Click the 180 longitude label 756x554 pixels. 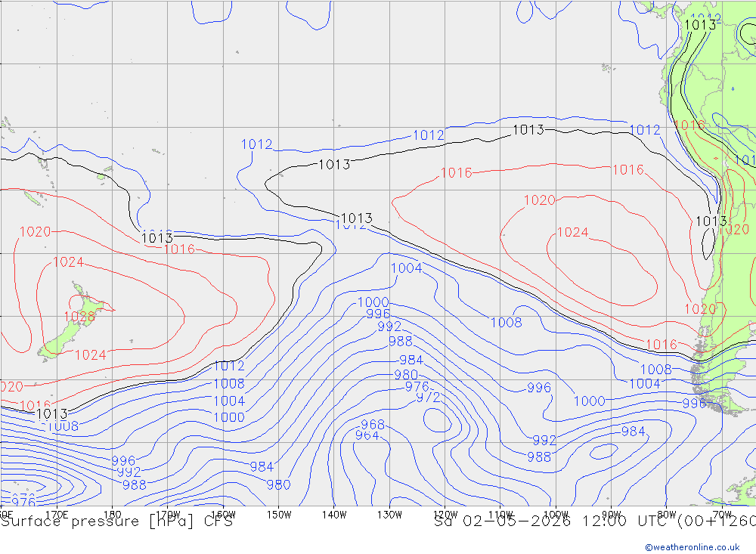(113, 515)
